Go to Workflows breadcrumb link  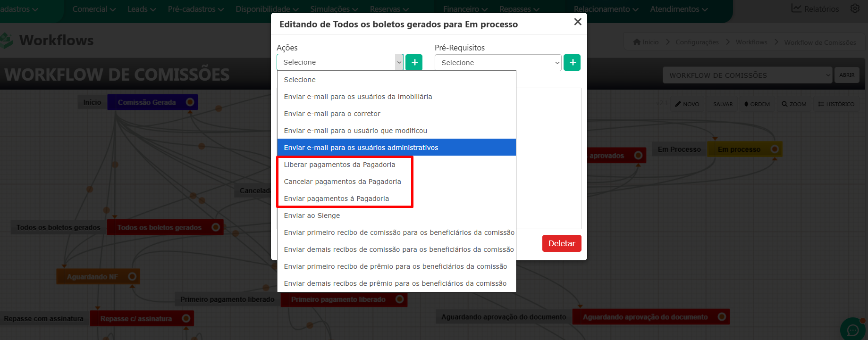tap(751, 42)
